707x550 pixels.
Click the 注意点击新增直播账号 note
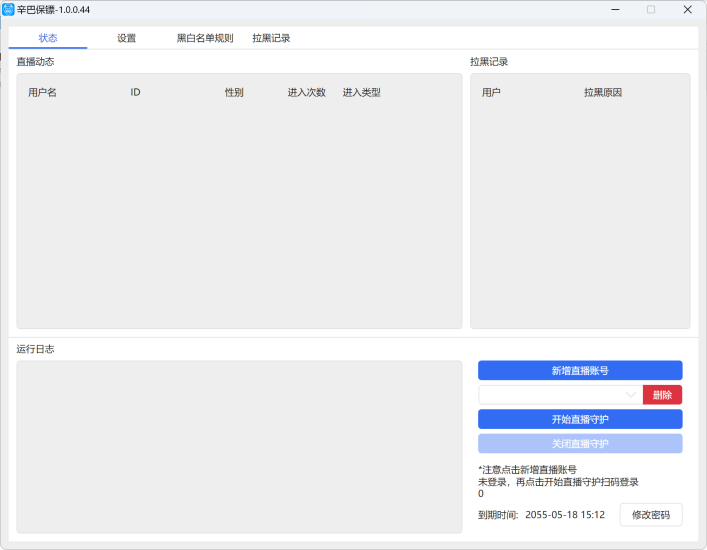point(528,470)
